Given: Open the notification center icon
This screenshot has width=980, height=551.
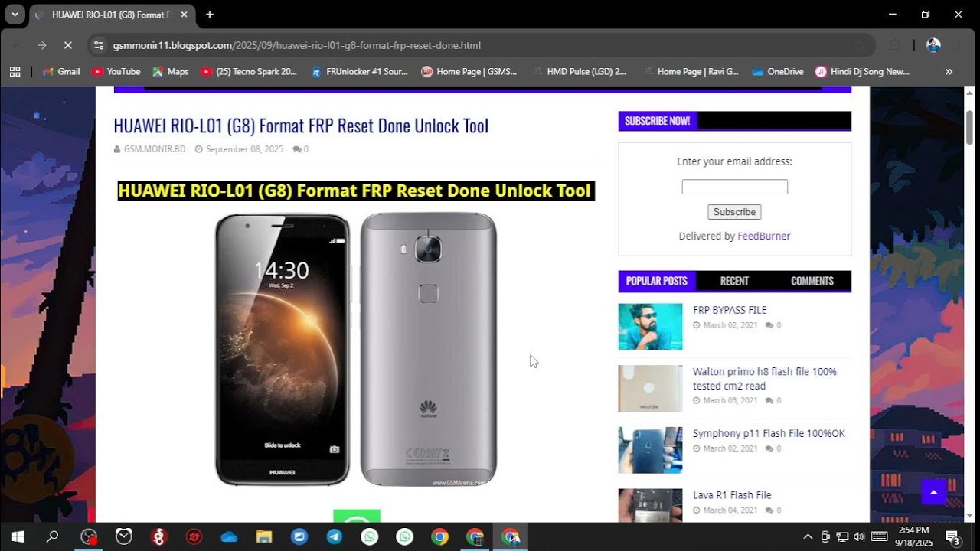Looking at the screenshot, I should (952, 536).
